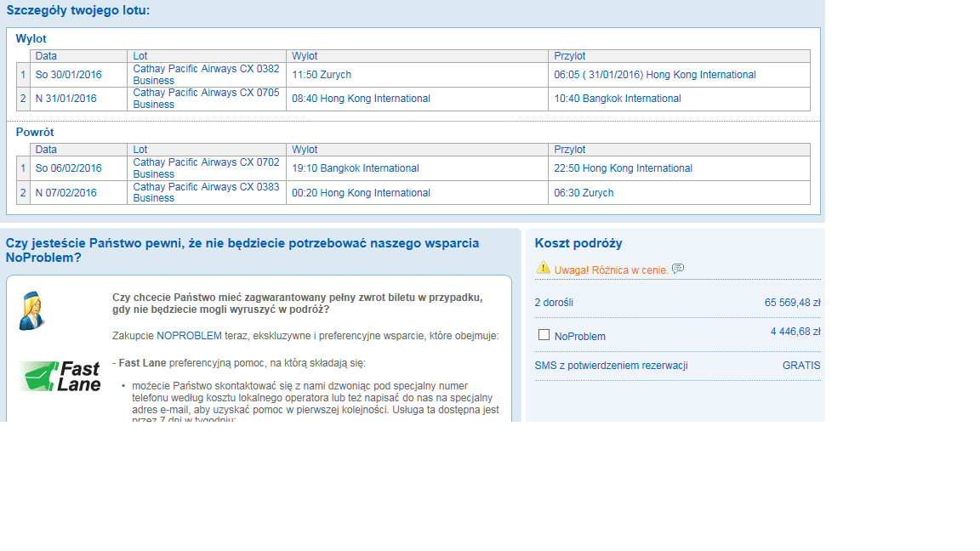Screen dimensions: 980x551
Task: Click the 11:50 Zurych departure cell
Action: pyautogui.click(x=417, y=74)
